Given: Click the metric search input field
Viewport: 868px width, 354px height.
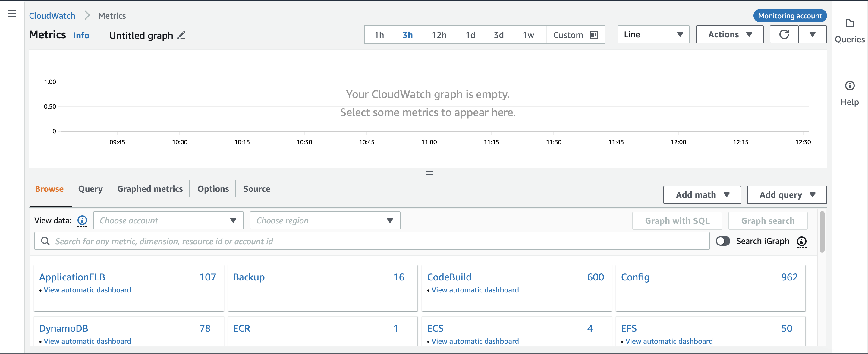Looking at the screenshot, I should tap(372, 241).
